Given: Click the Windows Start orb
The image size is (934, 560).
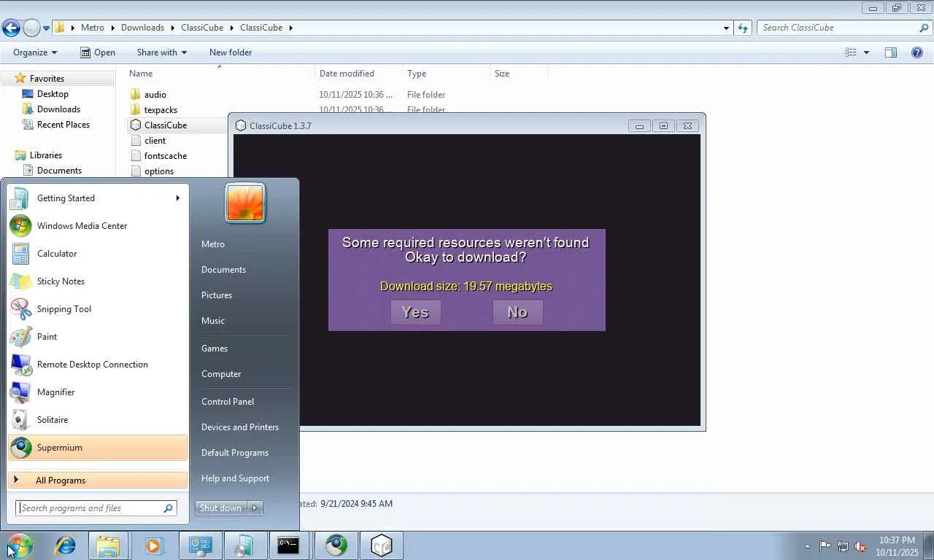Looking at the screenshot, I should 19,545.
